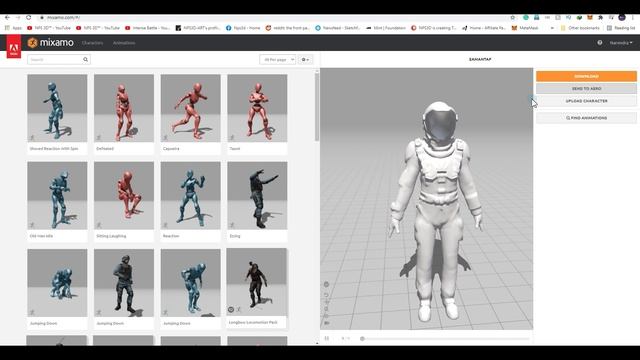The width and height of the screenshot is (640, 360).
Task: Open the NPS3D is creating bookmark
Action: (433, 28)
